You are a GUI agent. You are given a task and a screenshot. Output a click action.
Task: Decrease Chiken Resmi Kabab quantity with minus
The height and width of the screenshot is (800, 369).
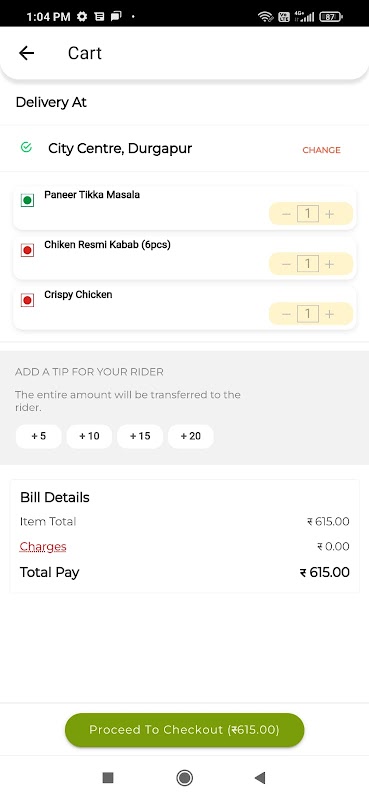pyautogui.click(x=286, y=264)
